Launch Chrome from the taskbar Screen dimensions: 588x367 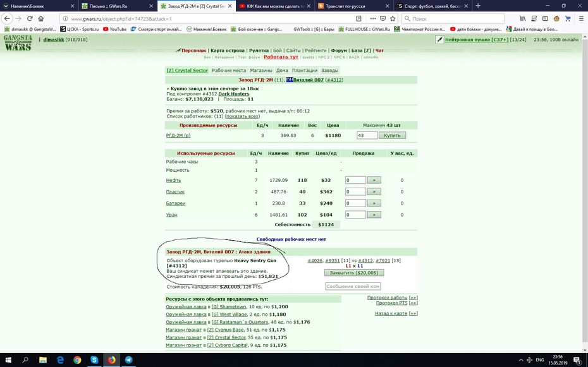point(77,360)
